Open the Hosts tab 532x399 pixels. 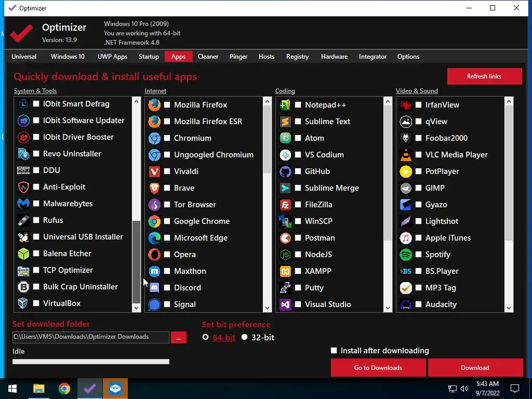click(x=267, y=57)
